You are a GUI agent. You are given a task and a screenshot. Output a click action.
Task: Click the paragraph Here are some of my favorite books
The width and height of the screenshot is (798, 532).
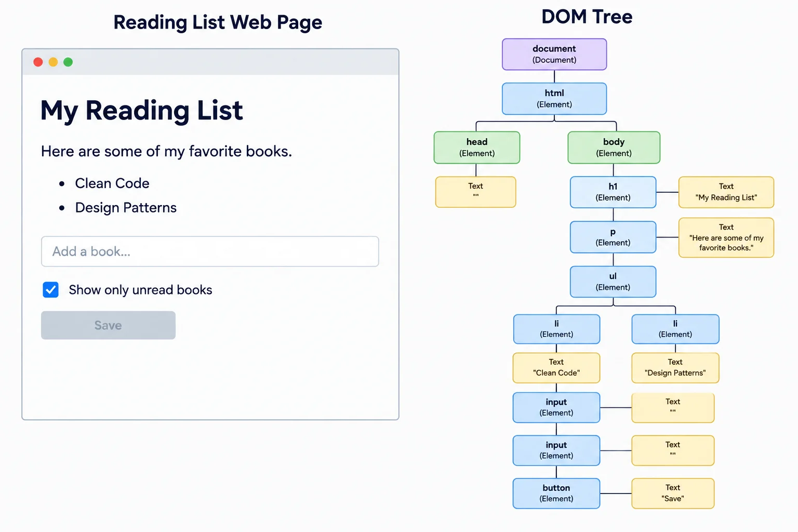point(166,151)
